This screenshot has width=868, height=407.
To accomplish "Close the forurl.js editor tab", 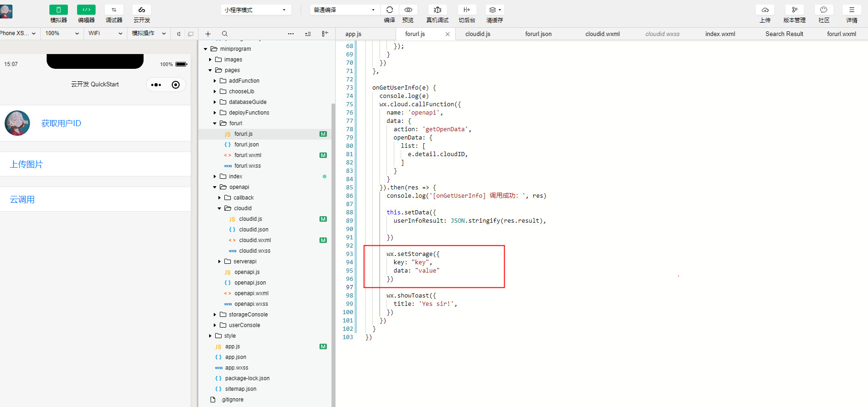I will [447, 34].
